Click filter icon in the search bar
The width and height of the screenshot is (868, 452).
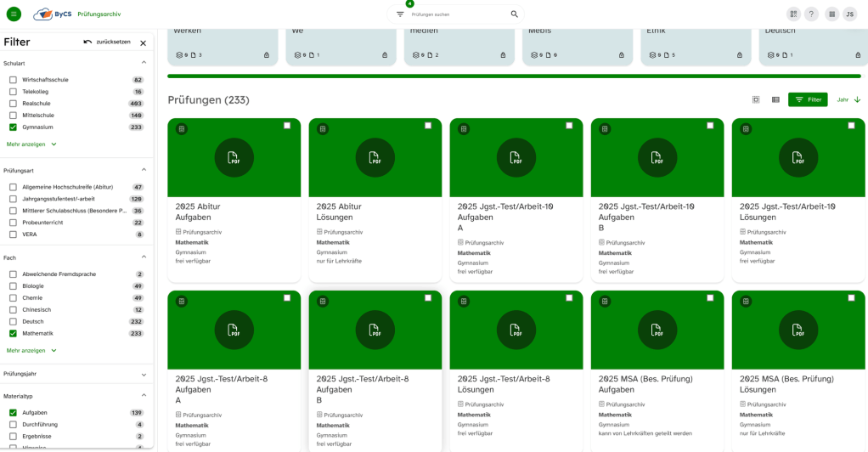400,14
